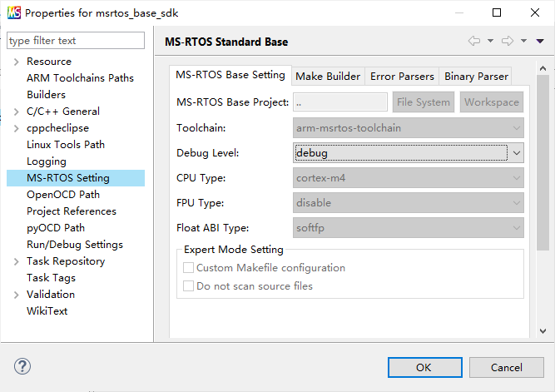Click the forward navigation arrow icon
This screenshot has height=392, width=555.
click(507, 41)
